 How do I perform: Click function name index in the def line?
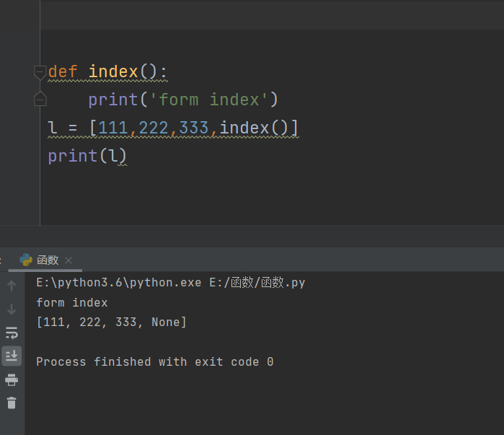(x=113, y=71)
